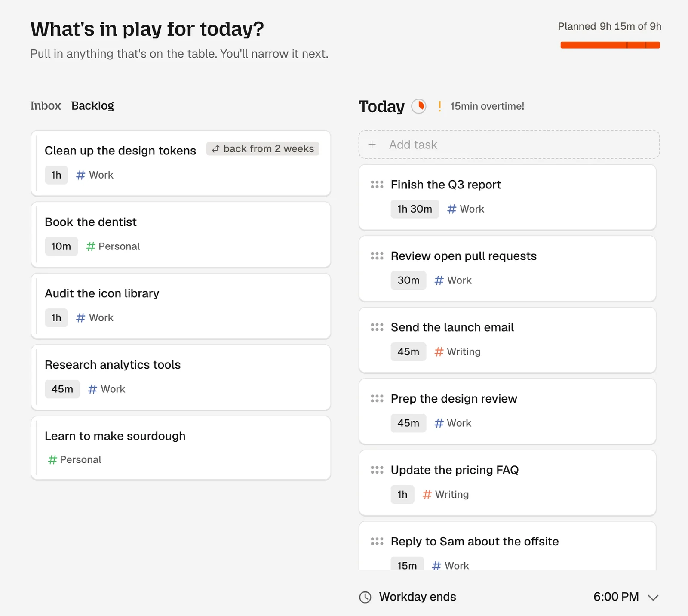Click the orange overtime exclamation icon
688x616 pixels.
point(439,106)
